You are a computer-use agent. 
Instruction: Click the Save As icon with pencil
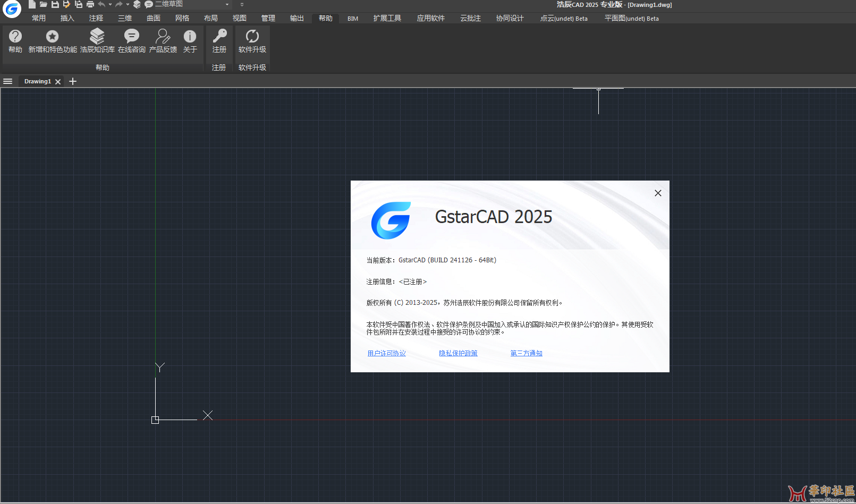[66, 4]
